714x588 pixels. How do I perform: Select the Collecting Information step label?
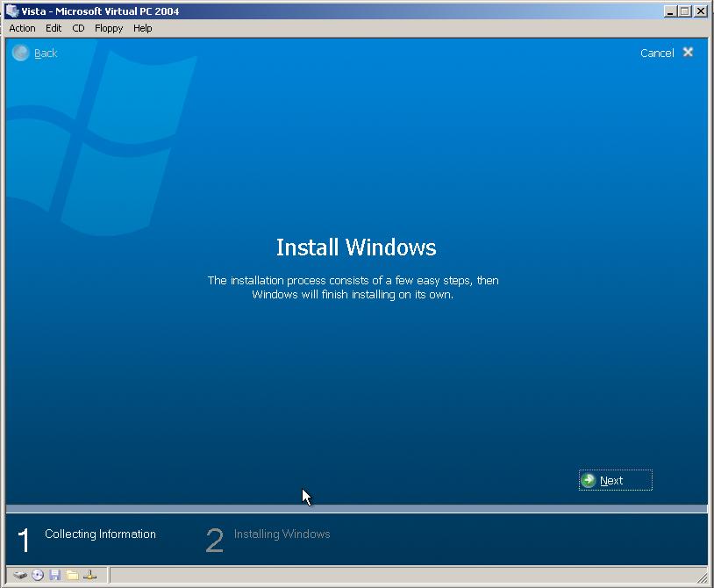pyautogui.click(x=100, y=534)
